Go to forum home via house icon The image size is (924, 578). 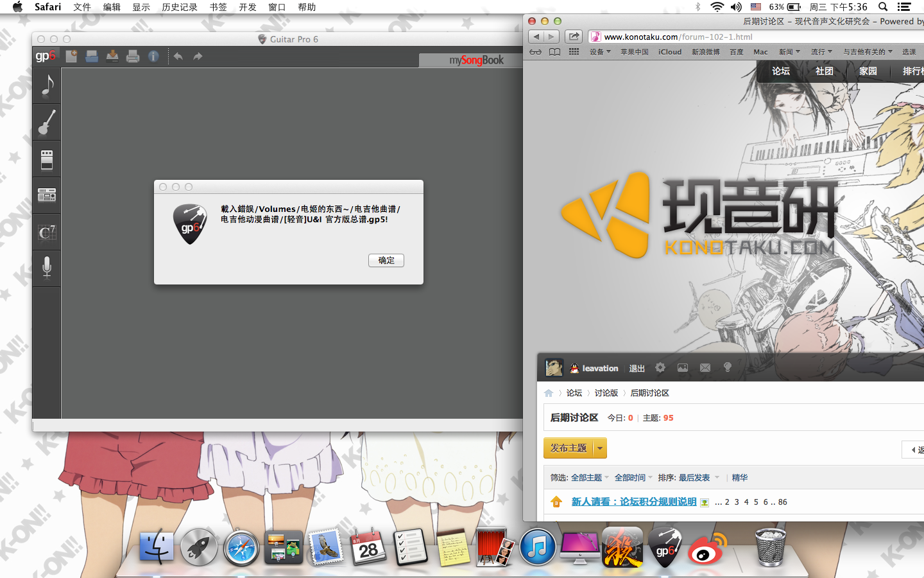[549, 393]
